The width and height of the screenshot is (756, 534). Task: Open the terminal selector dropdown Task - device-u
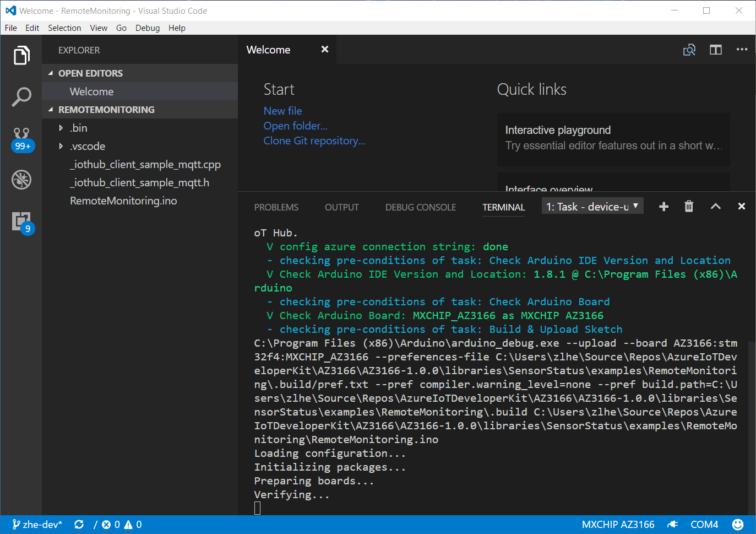pos(592,207)
